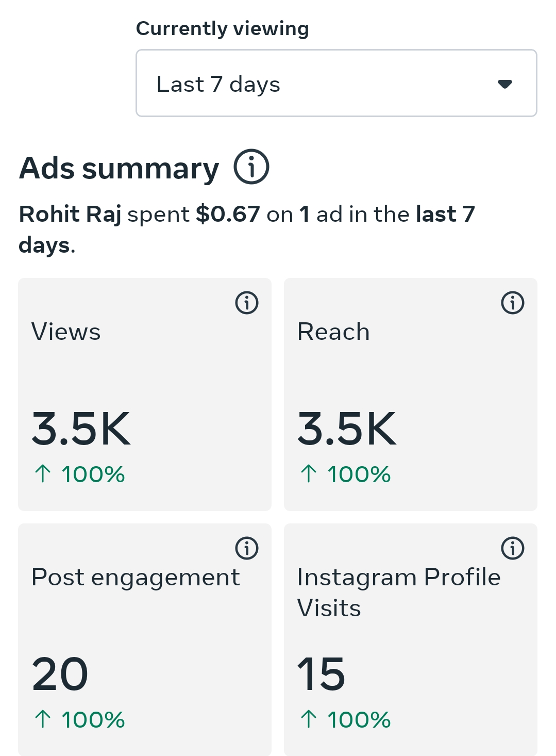Viewport: 556px width, 756px height.
Task: Click the date range dropdown caret arrow
Action: click(x=505, y=84)
